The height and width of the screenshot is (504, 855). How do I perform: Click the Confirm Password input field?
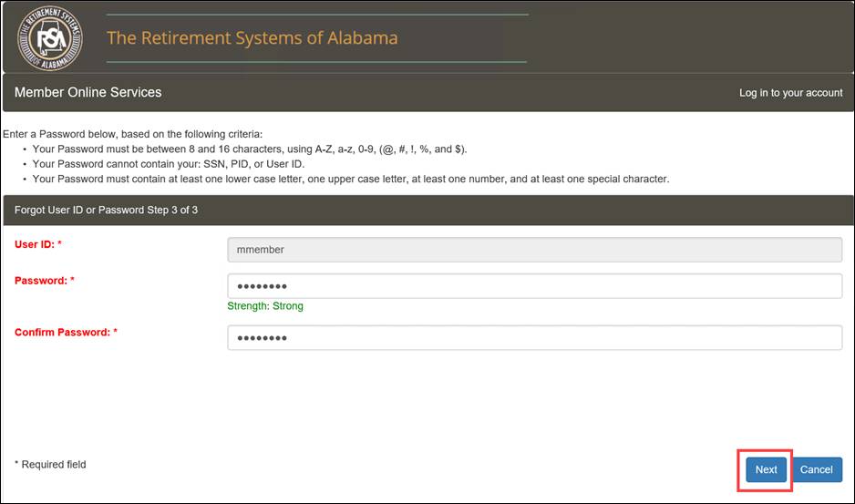(534, 337)
